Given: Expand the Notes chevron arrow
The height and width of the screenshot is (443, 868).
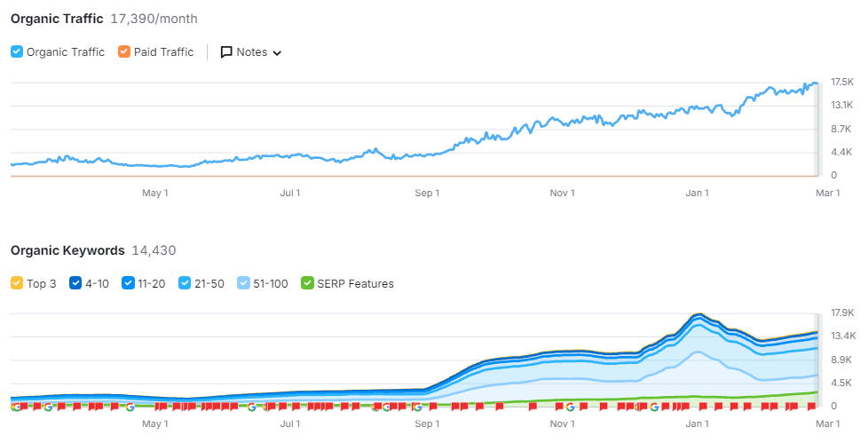Looking at the screenshot, I should (277, 53).
